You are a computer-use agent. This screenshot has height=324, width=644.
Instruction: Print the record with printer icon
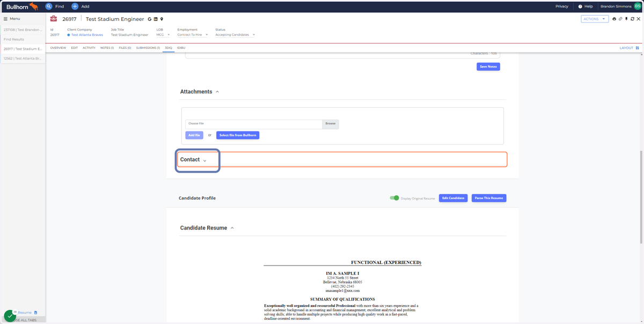pos(614,19)
